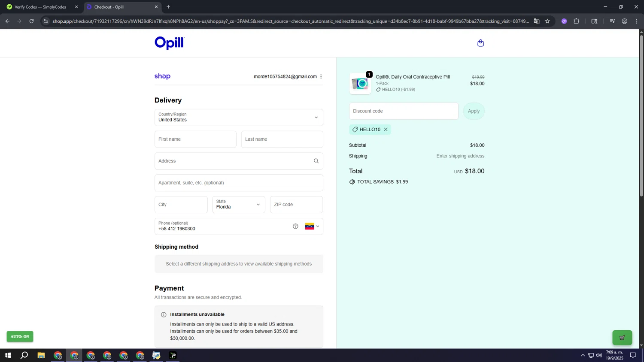The image size is (644, 362).
Task: Click the Discount code field
Action: 404,111
